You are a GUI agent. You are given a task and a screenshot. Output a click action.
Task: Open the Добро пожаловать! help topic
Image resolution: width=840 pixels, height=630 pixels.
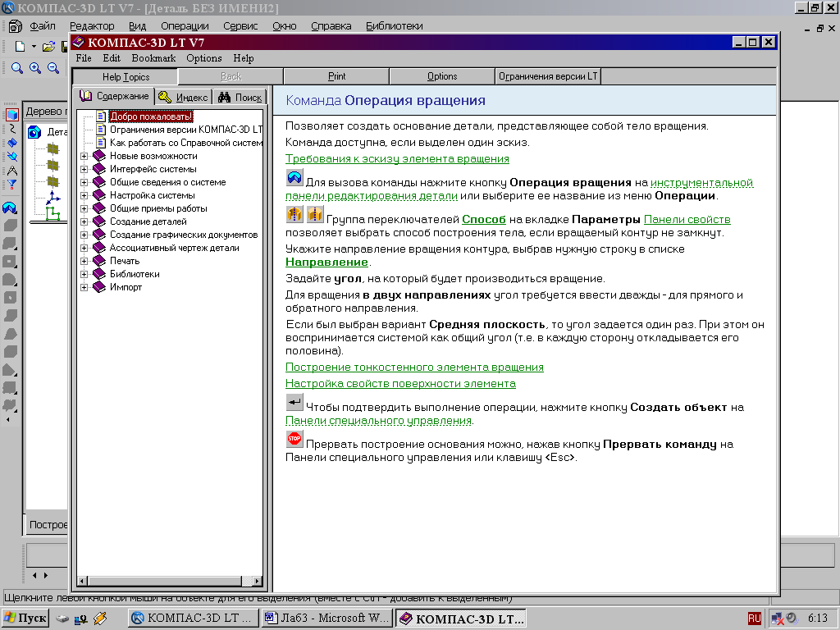pos(151,116)
